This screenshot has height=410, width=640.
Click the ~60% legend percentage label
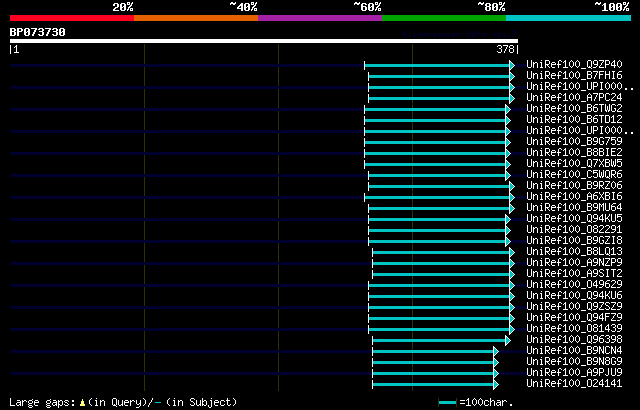point(367,7)
